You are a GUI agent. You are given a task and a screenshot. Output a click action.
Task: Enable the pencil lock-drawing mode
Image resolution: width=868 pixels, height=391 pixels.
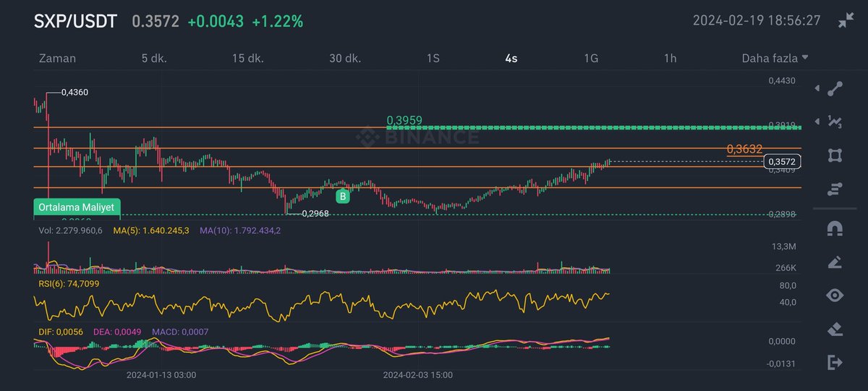pos(835,261)
